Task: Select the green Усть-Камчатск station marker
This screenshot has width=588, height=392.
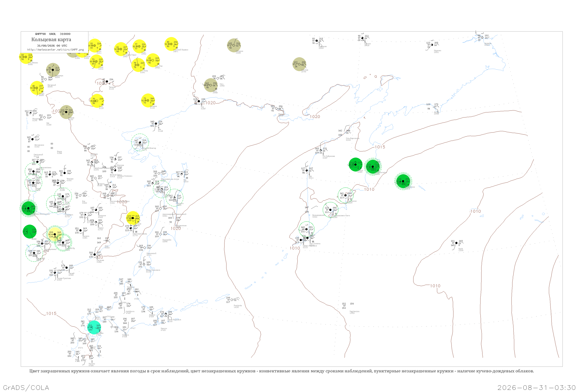Action: (373, 166)
